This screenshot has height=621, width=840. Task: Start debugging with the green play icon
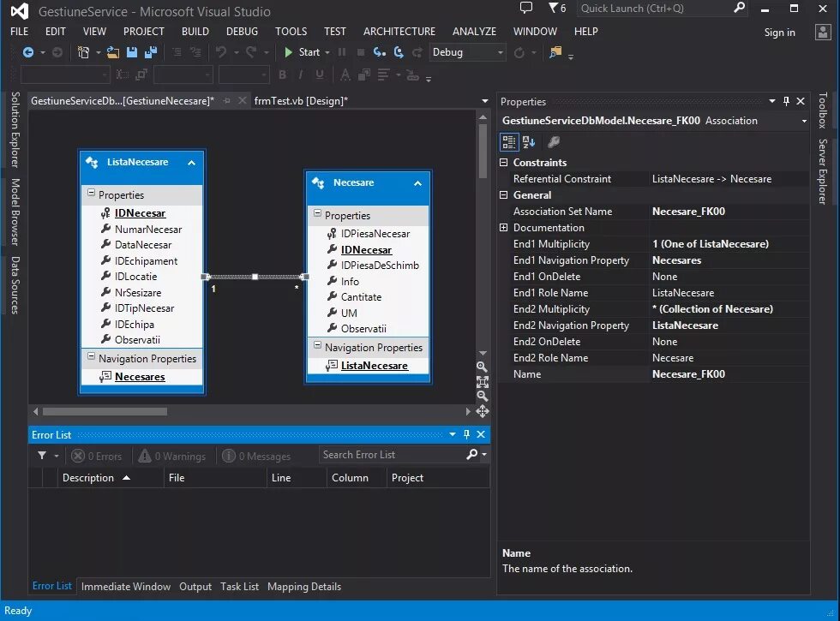(x=288, y=52)
